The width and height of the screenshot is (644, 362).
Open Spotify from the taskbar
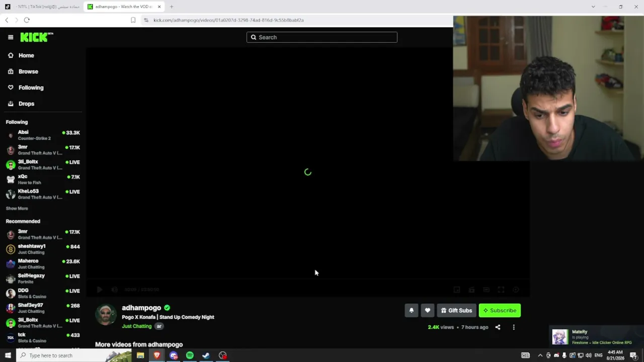pos(190,355)
